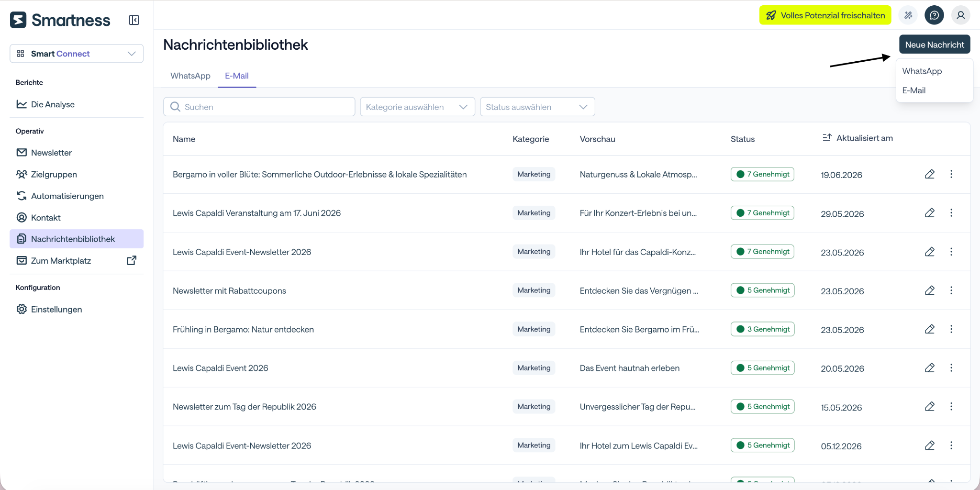Expand the Smart Connect product selector
Screen dimensions: 980x490
[77, 54]
